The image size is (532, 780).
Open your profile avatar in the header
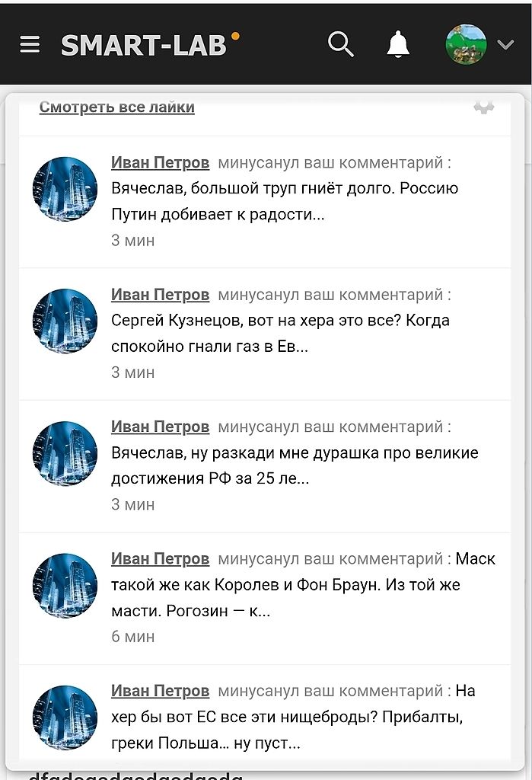coord(466,44)
